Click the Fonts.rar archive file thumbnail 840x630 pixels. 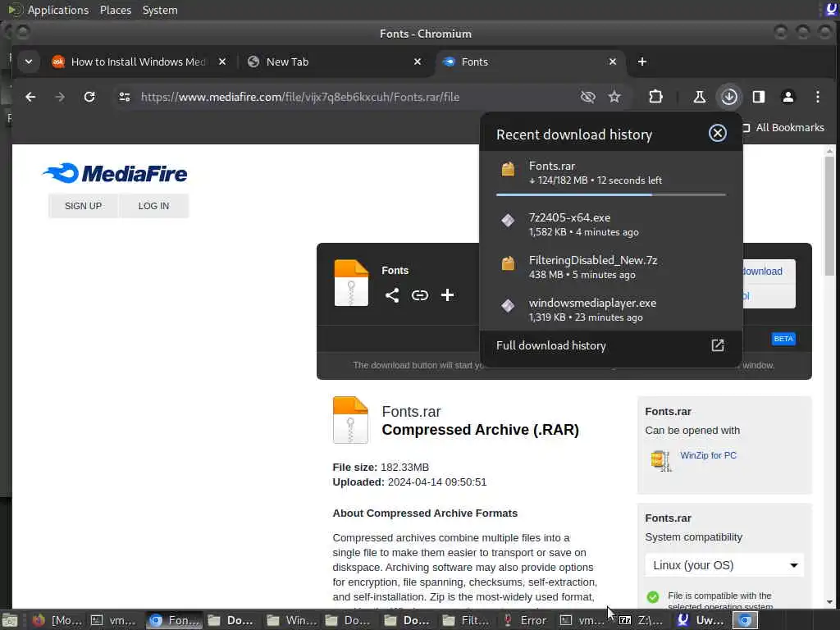tap(350, 420)
